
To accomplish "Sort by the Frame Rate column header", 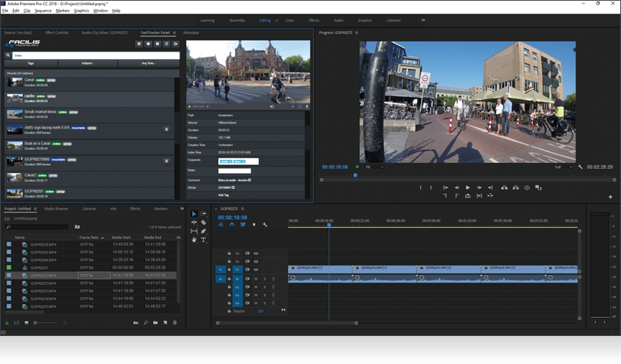I will tap(88, 238).
